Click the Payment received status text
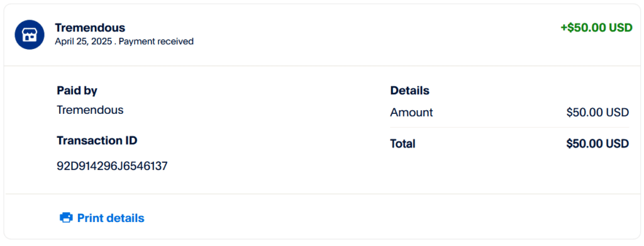The width and height of the screenshot is (644, 246). point(157,42)
